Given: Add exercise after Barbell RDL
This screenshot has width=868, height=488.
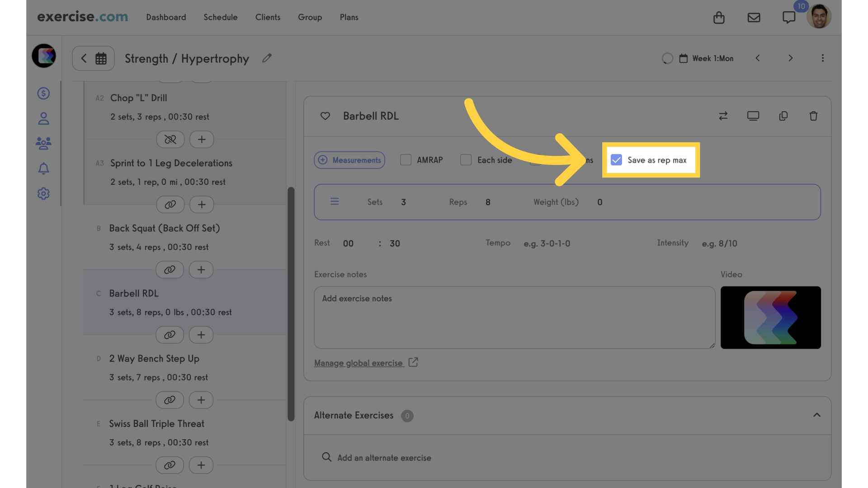Looking at the screenshot, I should point(201,335).
